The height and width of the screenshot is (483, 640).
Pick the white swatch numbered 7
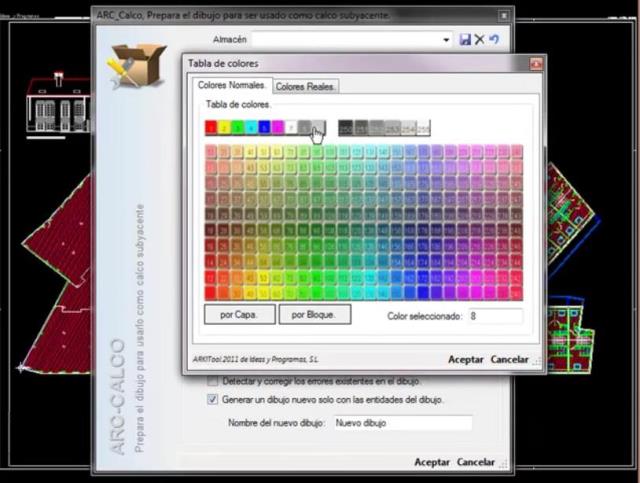coord(291,128)
